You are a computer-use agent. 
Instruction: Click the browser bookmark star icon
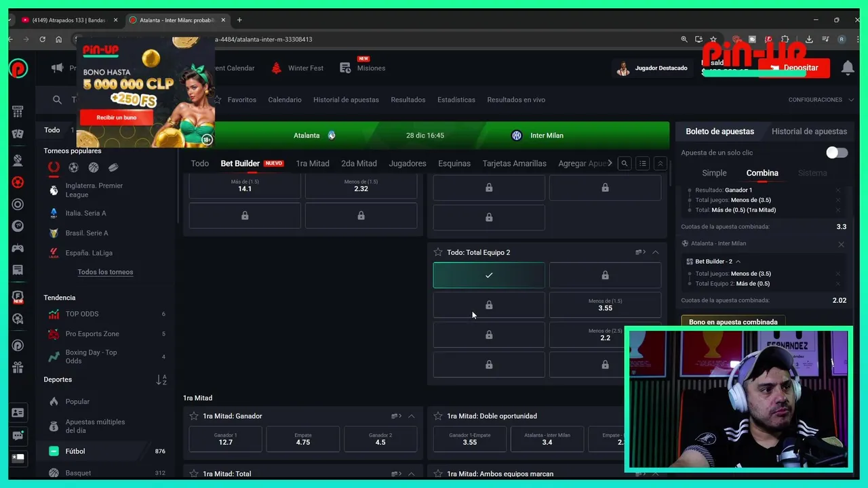pos(713,39)
